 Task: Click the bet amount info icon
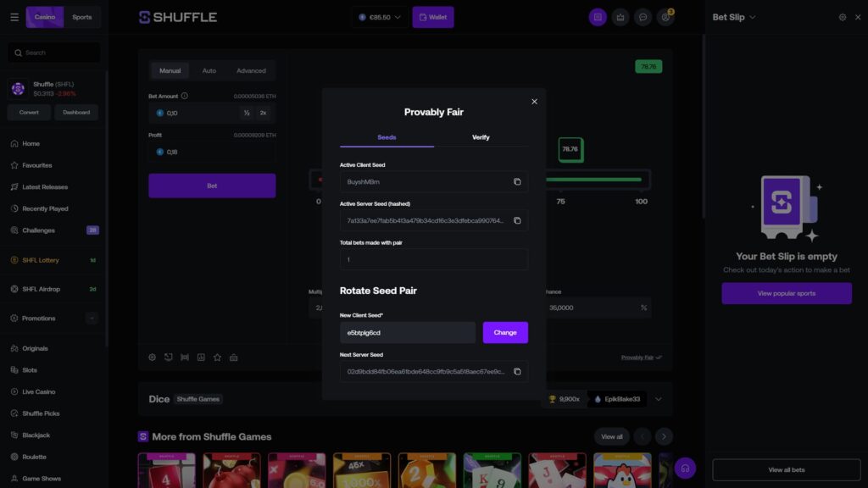point(184,96)
